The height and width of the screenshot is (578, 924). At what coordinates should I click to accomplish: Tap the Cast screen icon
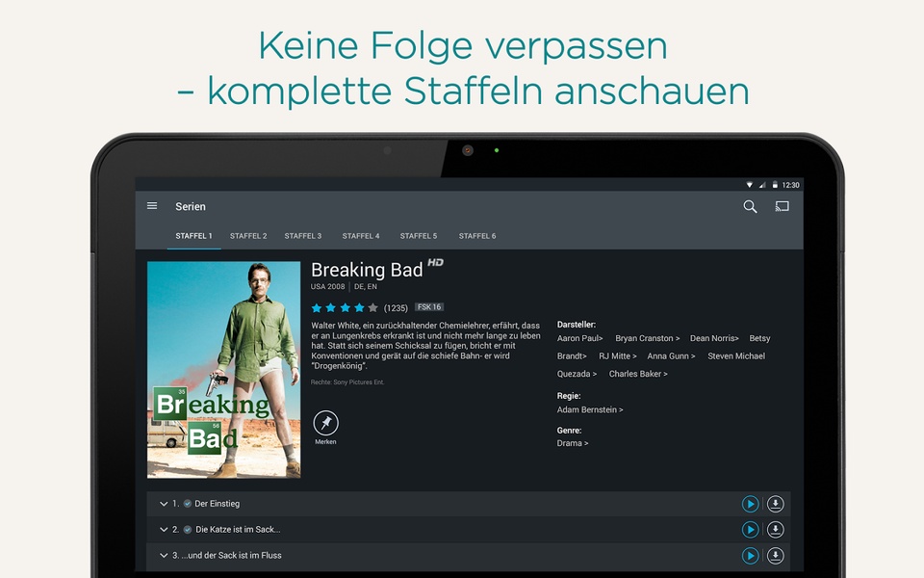pyautogui.click(x=782, y=206)
